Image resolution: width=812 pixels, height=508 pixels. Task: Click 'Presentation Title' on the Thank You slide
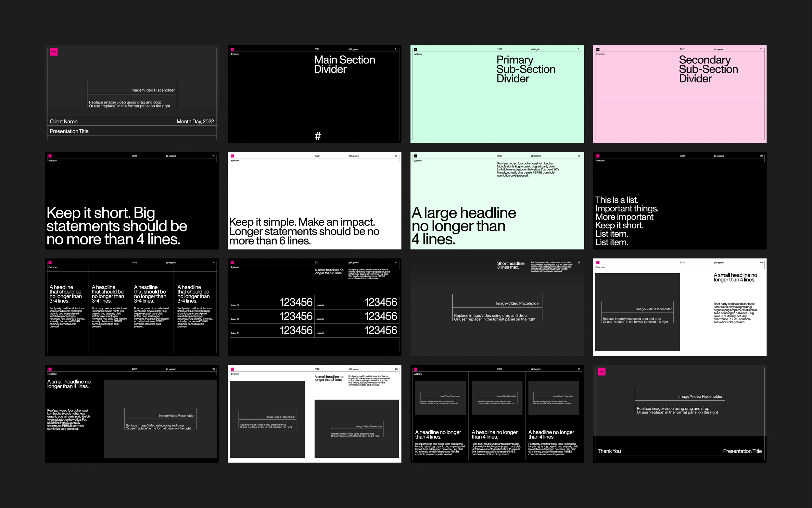(742, 451)
